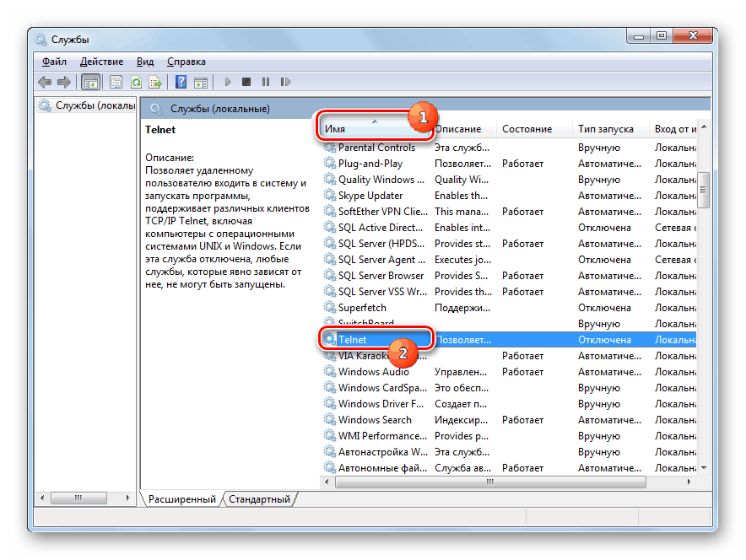
Task: Open the Действие menu
Action: tap(102, 61)
